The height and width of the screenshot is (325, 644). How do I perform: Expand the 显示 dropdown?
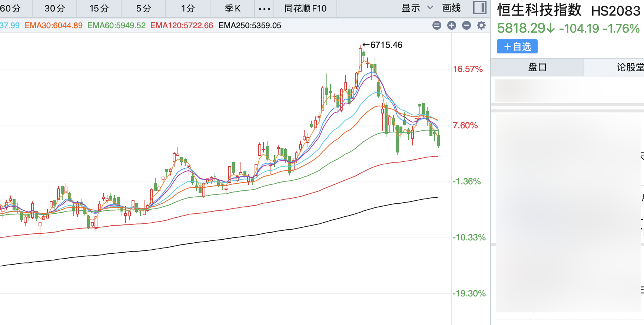click(417, 8)
